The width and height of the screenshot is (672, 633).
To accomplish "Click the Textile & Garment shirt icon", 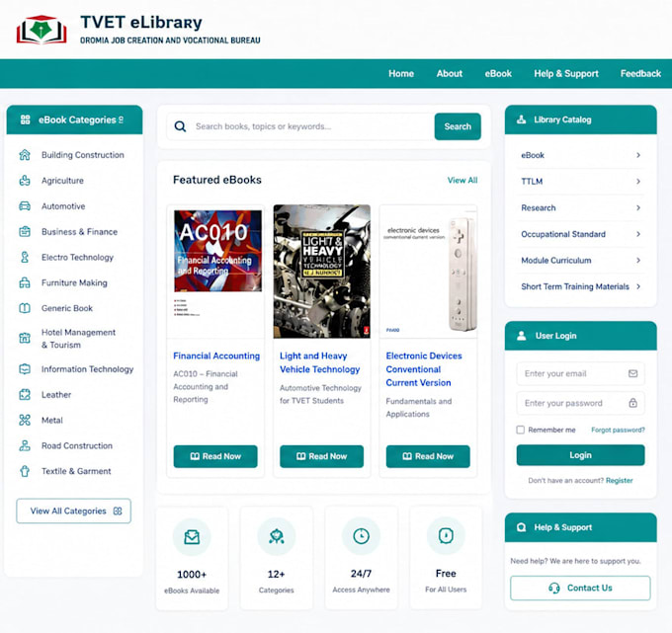I will coord(25,471).
